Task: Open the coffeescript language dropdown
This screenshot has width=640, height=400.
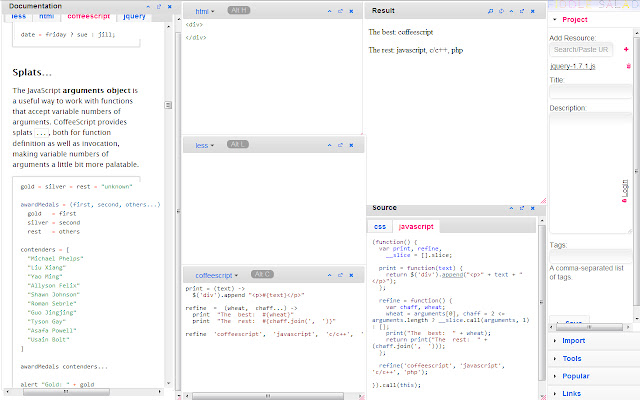Action: pos(216,276)
